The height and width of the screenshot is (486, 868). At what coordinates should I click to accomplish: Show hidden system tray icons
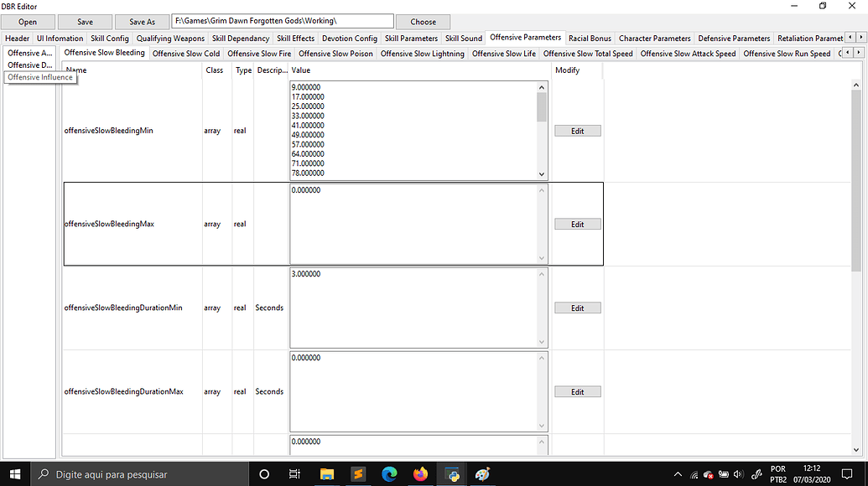(677, 474)
